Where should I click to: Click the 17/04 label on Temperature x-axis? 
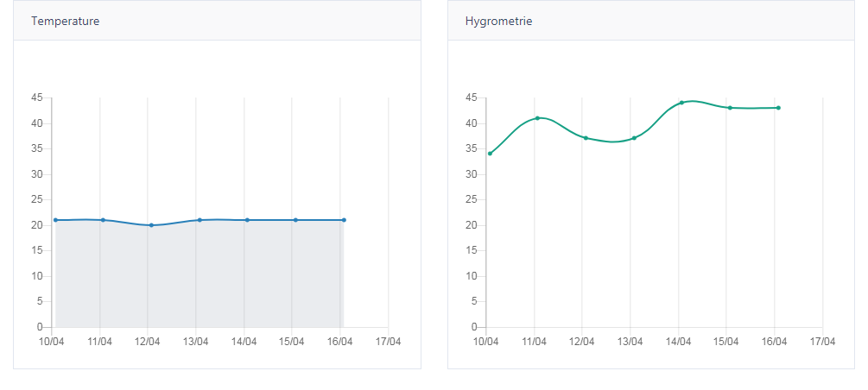[x=388, y=342]
